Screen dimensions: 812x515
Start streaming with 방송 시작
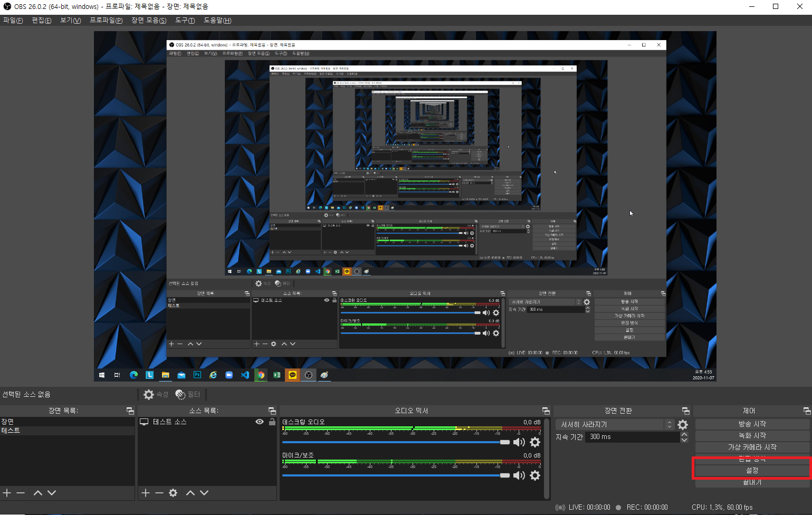[x=752, y=424]
